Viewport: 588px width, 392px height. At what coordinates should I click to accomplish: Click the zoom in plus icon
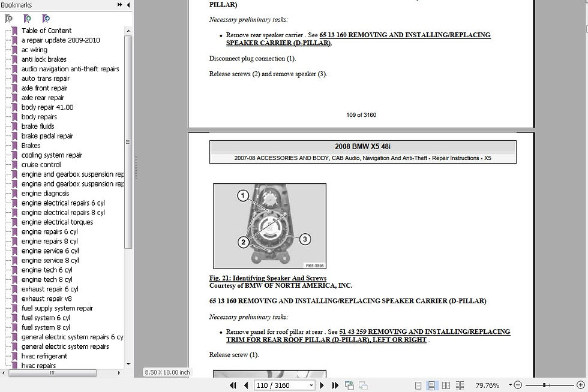coord(581,385)
